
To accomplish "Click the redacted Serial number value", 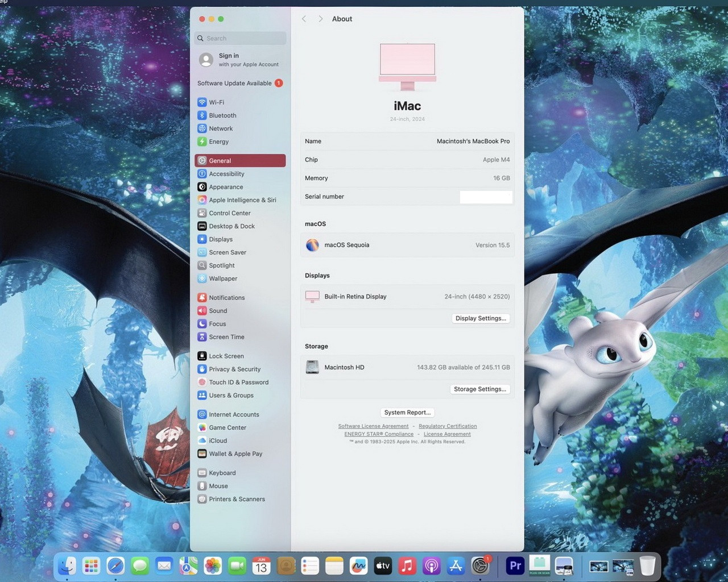I will 486,197.
